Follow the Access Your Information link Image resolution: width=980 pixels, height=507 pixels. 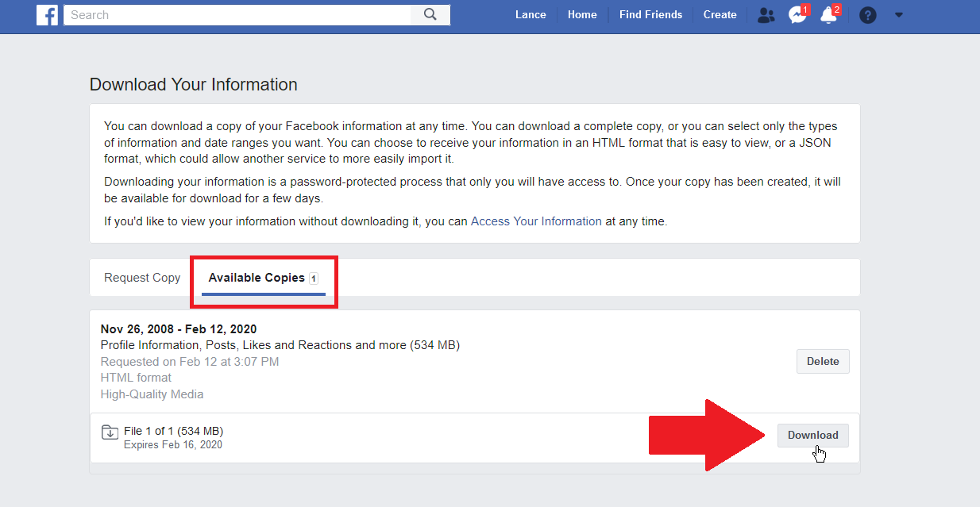pyautogui.click(x=536, y=221)
